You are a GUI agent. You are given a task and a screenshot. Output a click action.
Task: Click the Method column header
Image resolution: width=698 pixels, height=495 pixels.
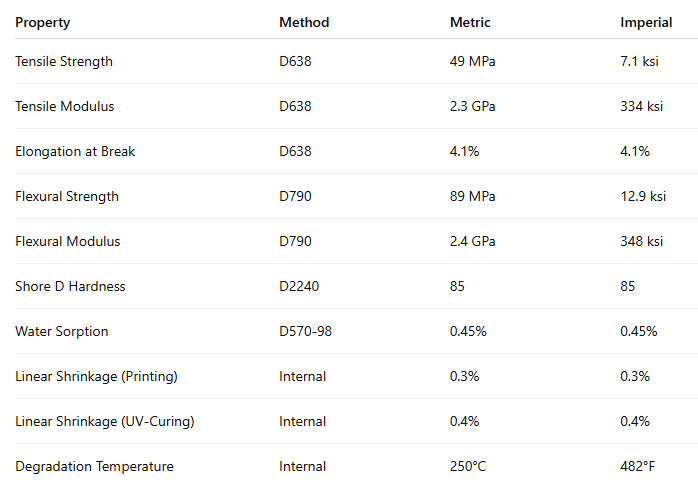point(304,22)
